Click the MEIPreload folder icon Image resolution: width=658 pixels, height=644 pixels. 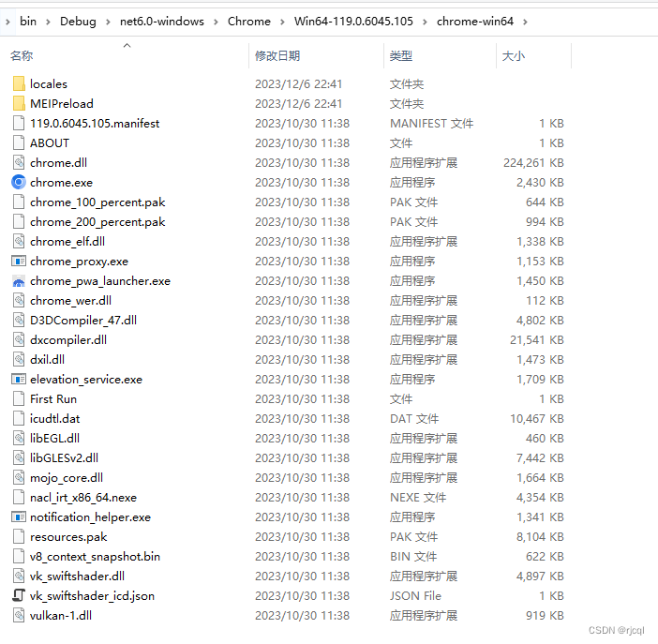(19, 104)
